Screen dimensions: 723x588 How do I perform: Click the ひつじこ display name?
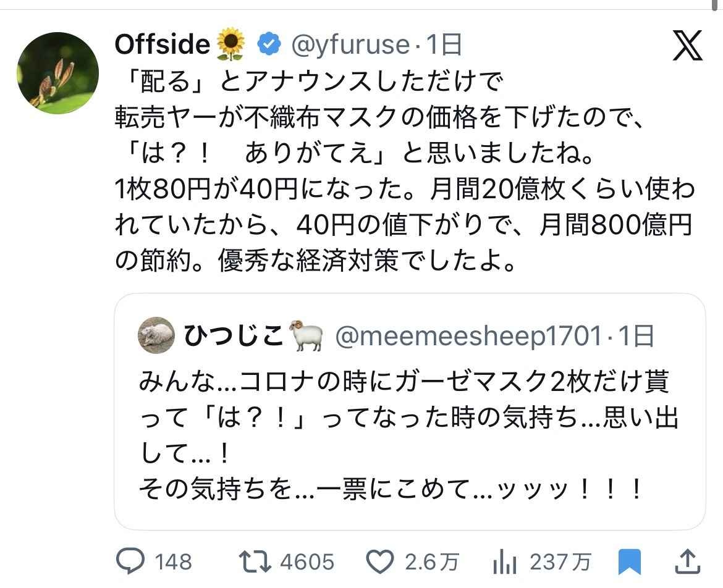(x=234, y=336)
